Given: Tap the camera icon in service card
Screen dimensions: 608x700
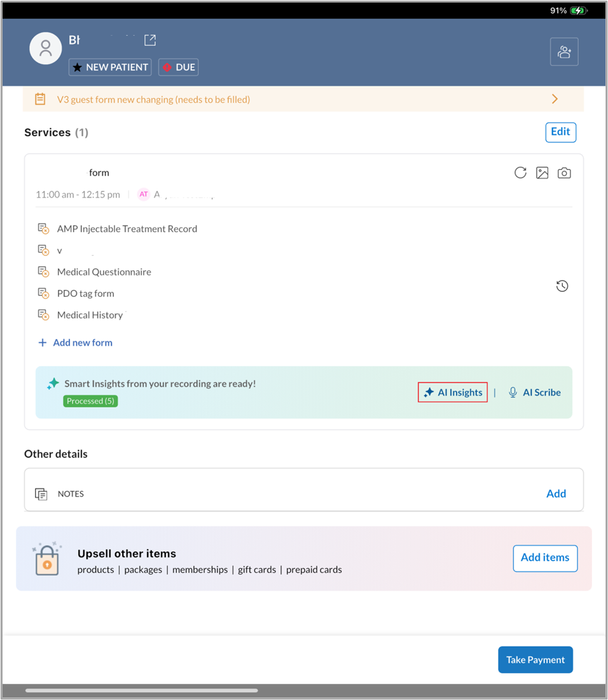Looking at the screenshot, I should 564,173.
